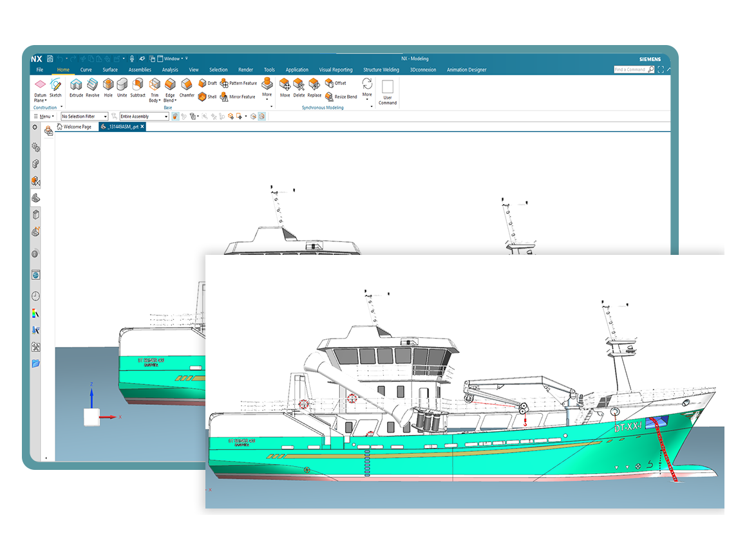Select the Delete Face tool
This screenshot has width=747, height=560.
(299, 89)
